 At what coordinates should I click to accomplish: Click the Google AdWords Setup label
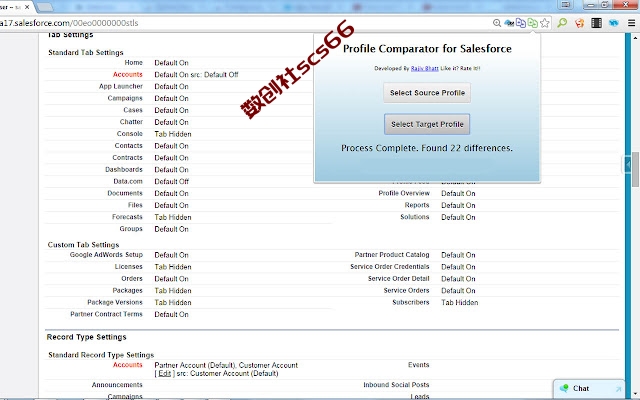click(x=106, y=254)
